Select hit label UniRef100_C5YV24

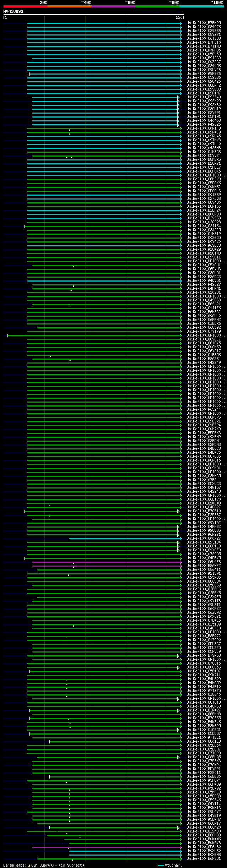[x=204, y=156]
